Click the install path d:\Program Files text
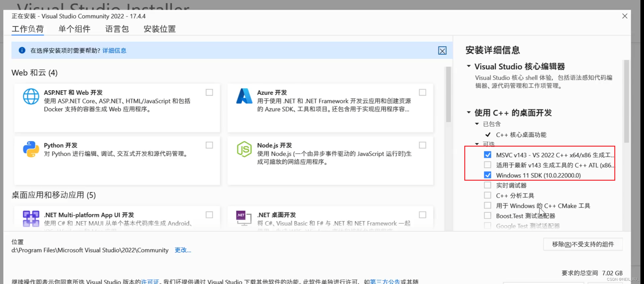This screenshot has width=644, height=284. (90, 250)
